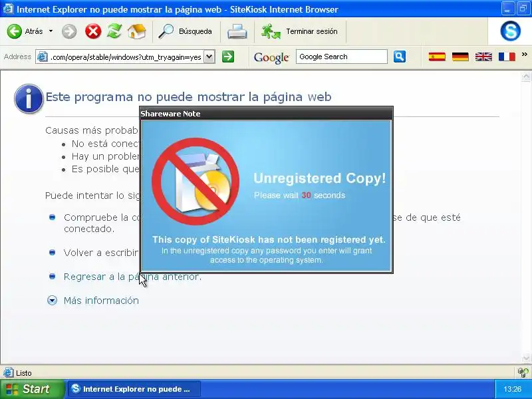Click the page scrollbar down arrow

click(x=526, y=358)
